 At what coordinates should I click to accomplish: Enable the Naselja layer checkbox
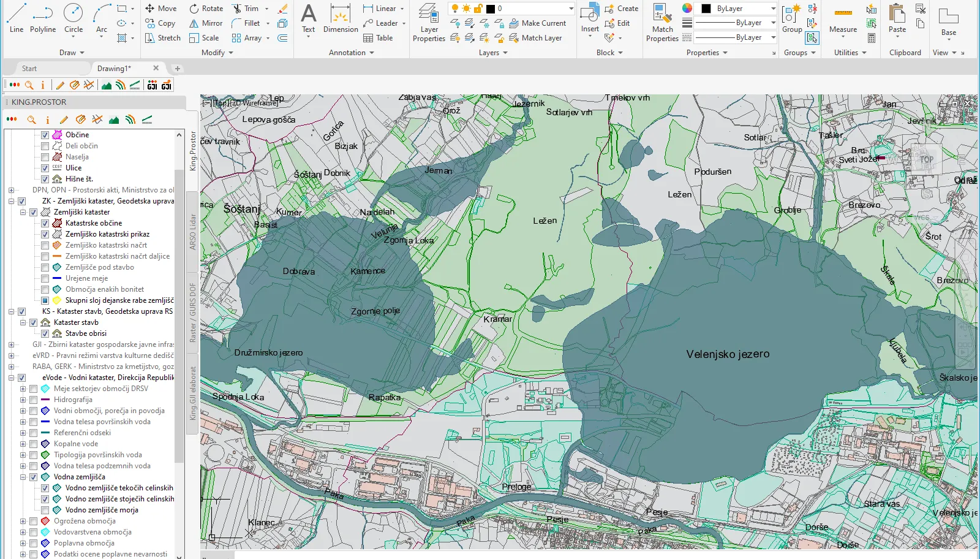click(x=45, y=157)
